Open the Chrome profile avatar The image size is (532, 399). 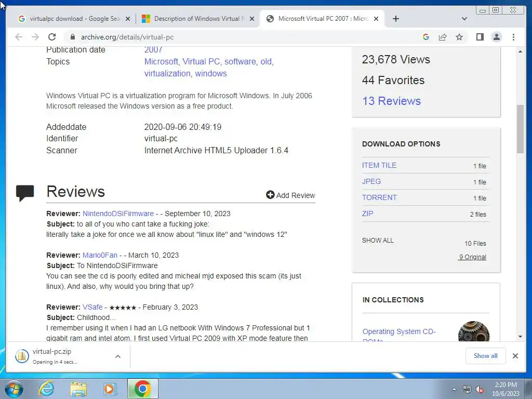click(496, 37)
